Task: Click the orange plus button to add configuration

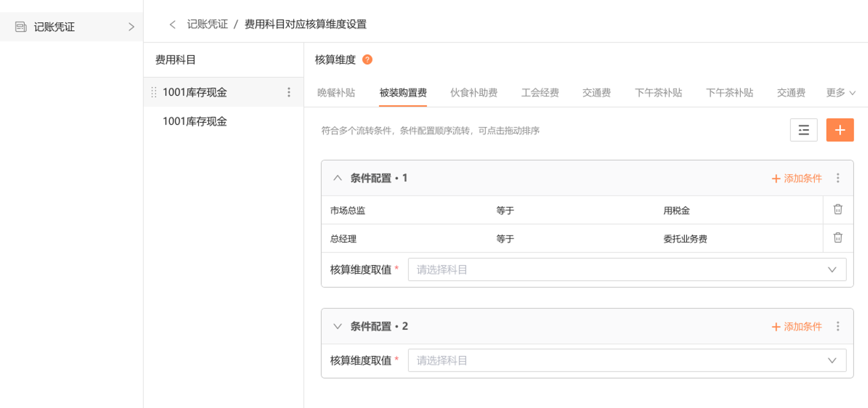Action: [x=840, y=130]
